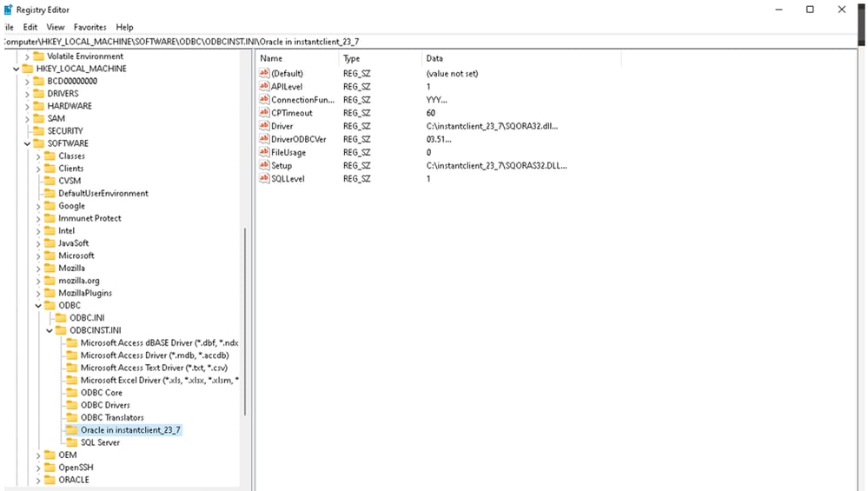This screenshot has width=868, height=491.
Task: Select Microsoft Access dBASE Driver key
Action: pyautogui.click(x=159, y=342)
